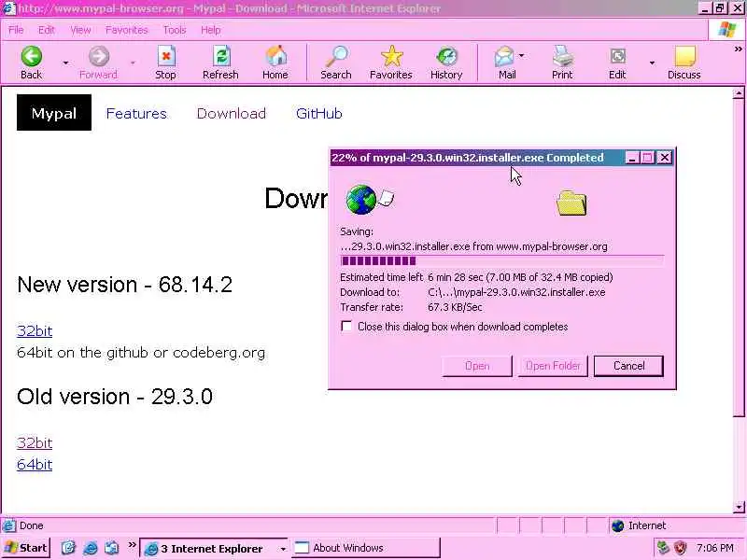Expand hidden Quick Launch icons chevron

pyautogui.click(x=132, y=544)
